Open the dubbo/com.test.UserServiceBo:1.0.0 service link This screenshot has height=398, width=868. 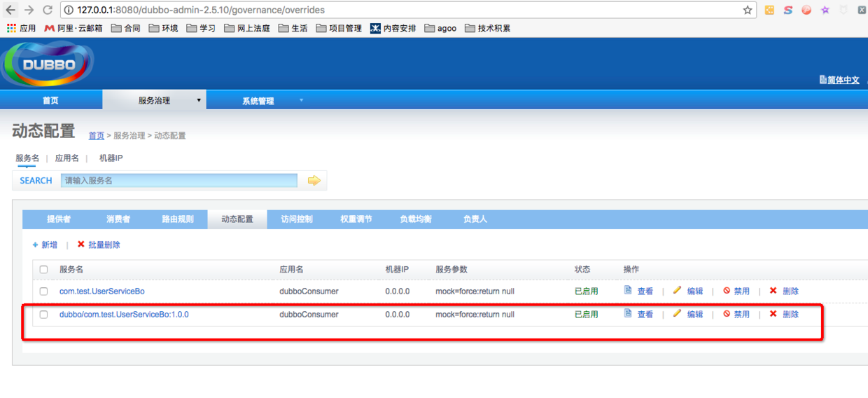point(124,314)
